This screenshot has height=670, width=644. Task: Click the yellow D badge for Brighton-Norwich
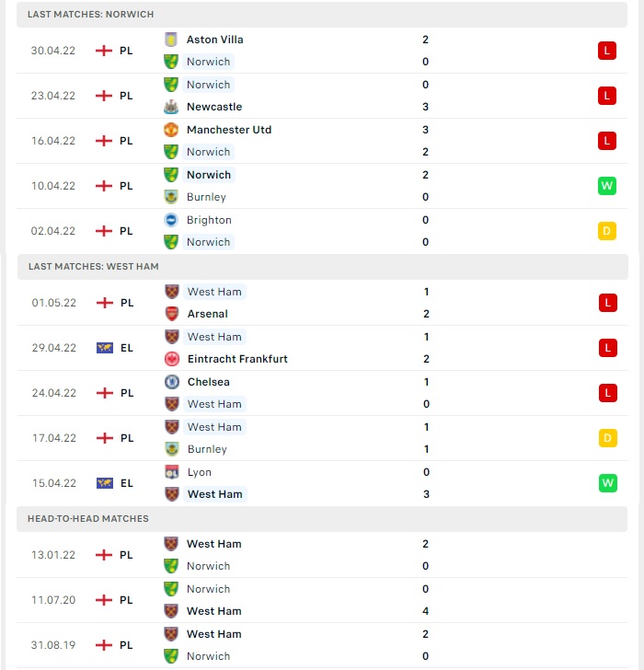click(x=607, y=231)
